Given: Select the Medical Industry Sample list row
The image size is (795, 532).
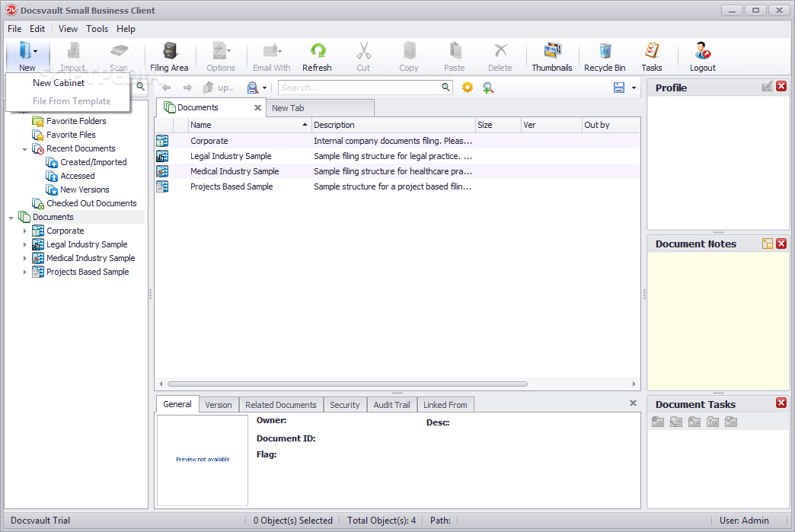Looking at the screenshot, I should tap(397, 171).
